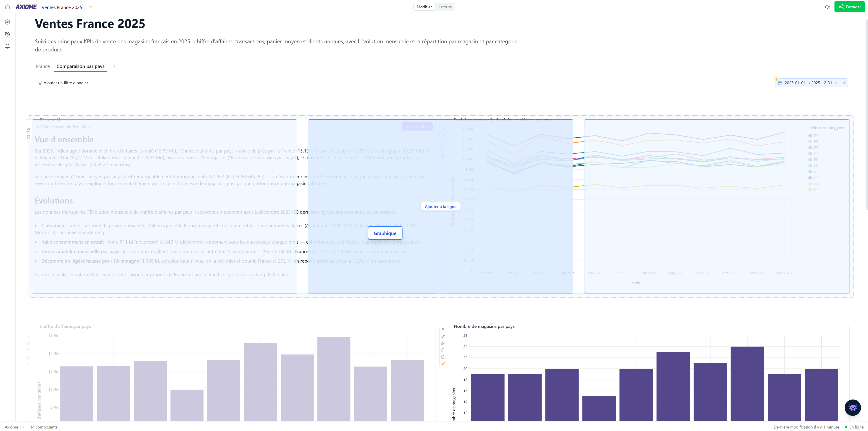
Task: Expand the Ventes France 2025 dashboard chevron
Action: click(91, 7)
